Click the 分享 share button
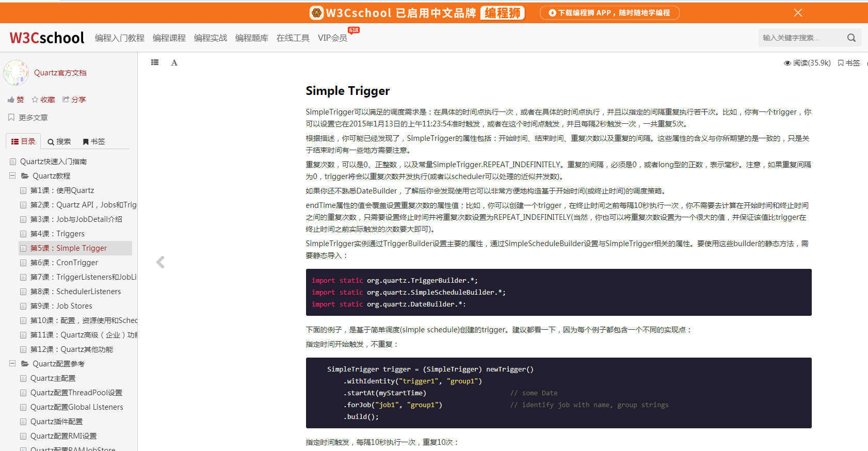The image size is (868, 451). (74, 100)
